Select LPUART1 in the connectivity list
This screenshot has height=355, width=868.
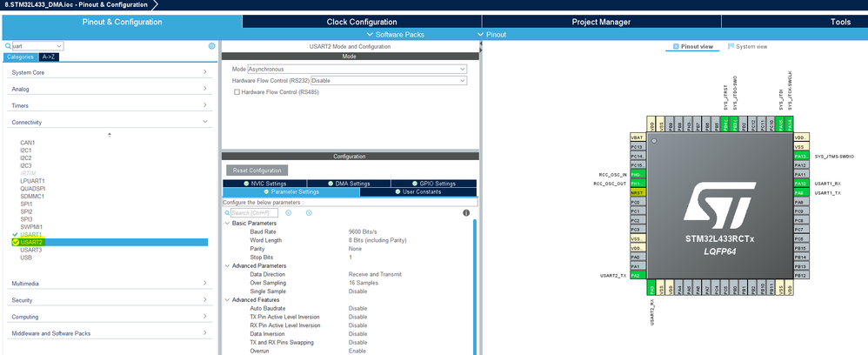pyautogui.click(x=33, y=181)
